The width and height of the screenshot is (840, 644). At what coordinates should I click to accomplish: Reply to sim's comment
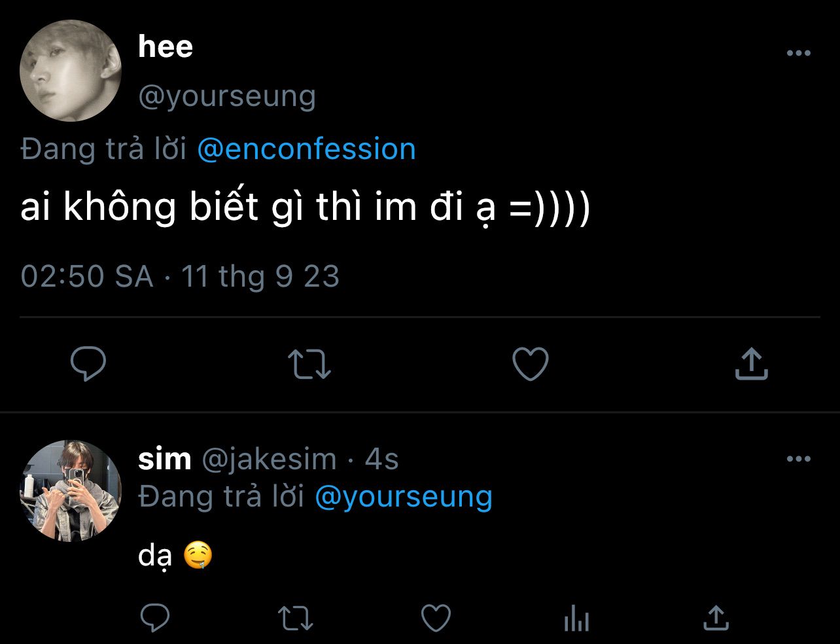pyautogui.click(x=155, y=617)
